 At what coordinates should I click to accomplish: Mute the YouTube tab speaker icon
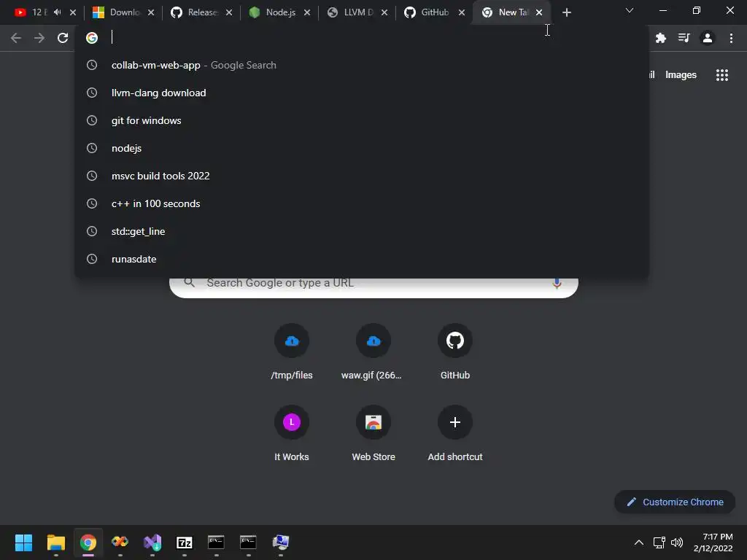pos(58,12)
